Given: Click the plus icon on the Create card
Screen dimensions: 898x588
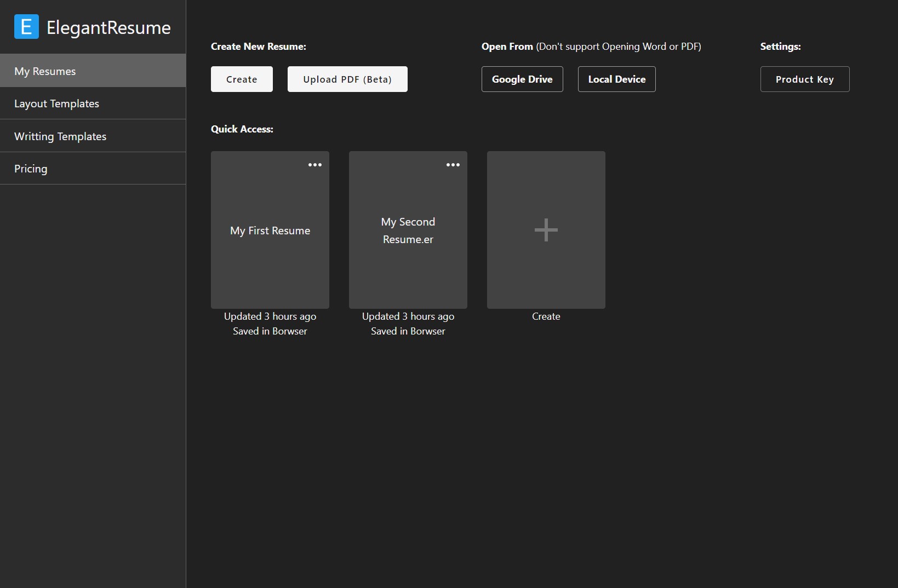Looking at the screenshot, I should tap(546, 230).
